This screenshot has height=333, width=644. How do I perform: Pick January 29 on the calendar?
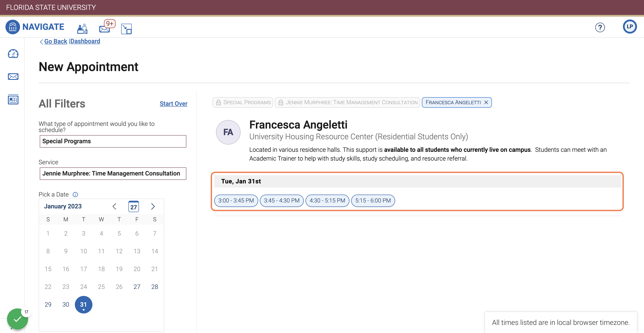tap(48, 304)
